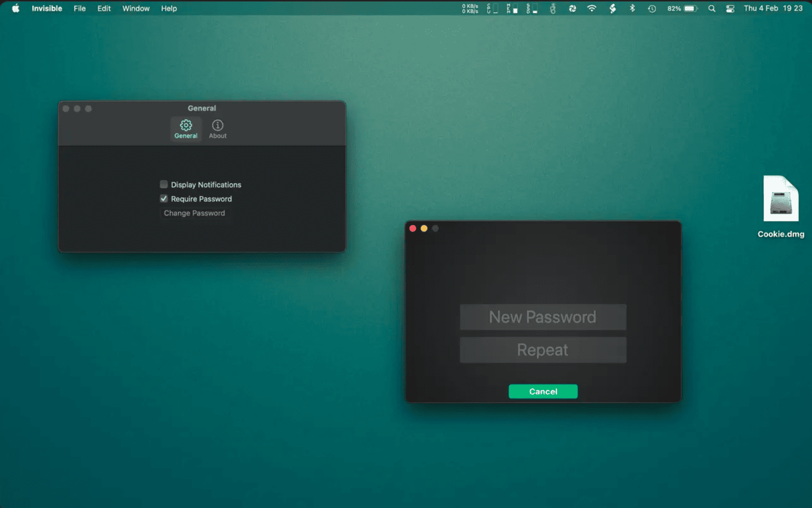Viewport: 812px width, 508px height.
Task: Minimize the password dialog window
Action: click(424, 228)
